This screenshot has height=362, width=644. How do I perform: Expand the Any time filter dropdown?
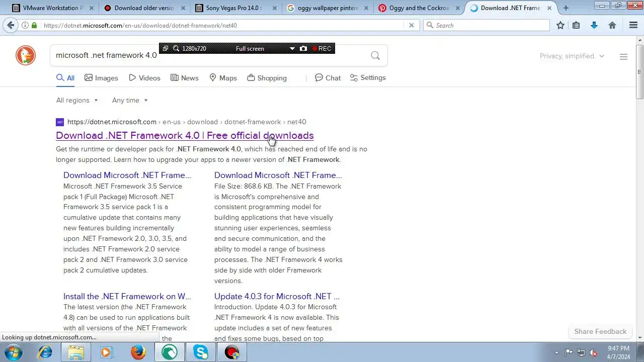click(x=130, y=100)
